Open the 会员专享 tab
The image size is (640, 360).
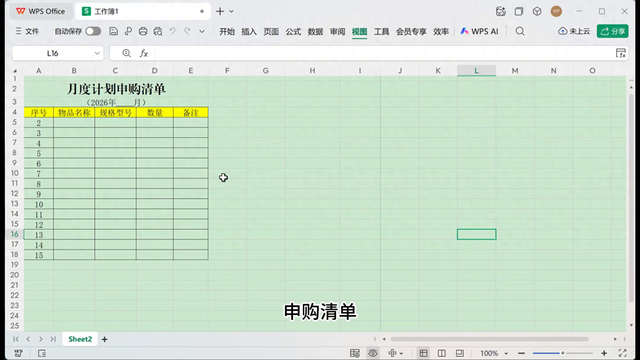pyautogui.click(x=411, y=31)
